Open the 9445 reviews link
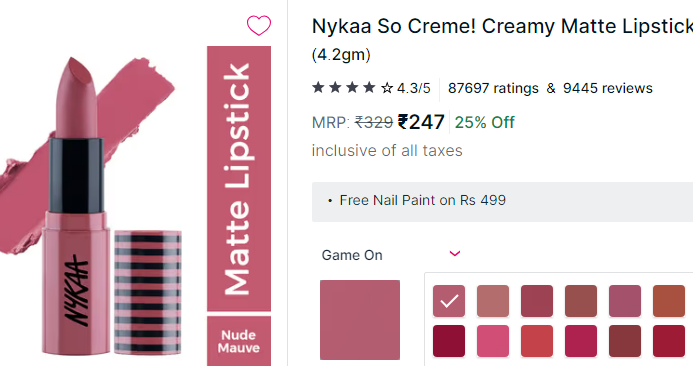 [608, 88]
